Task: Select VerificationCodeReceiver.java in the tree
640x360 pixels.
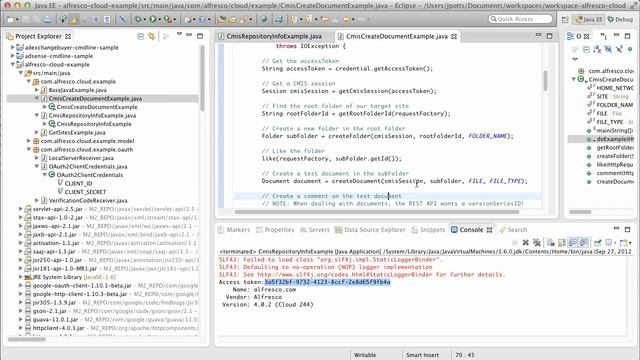Action: (x=88, y=200)
